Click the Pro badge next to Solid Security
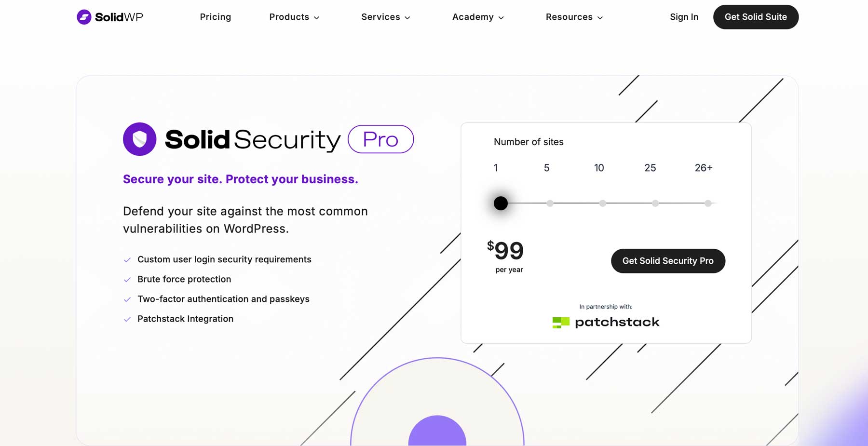 click(380, 139)
